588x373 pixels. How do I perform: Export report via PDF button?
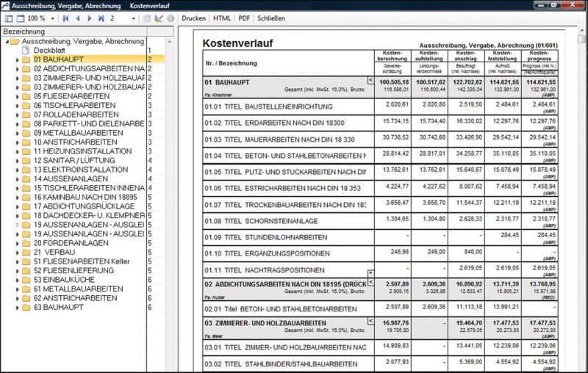tap(244, 18)
